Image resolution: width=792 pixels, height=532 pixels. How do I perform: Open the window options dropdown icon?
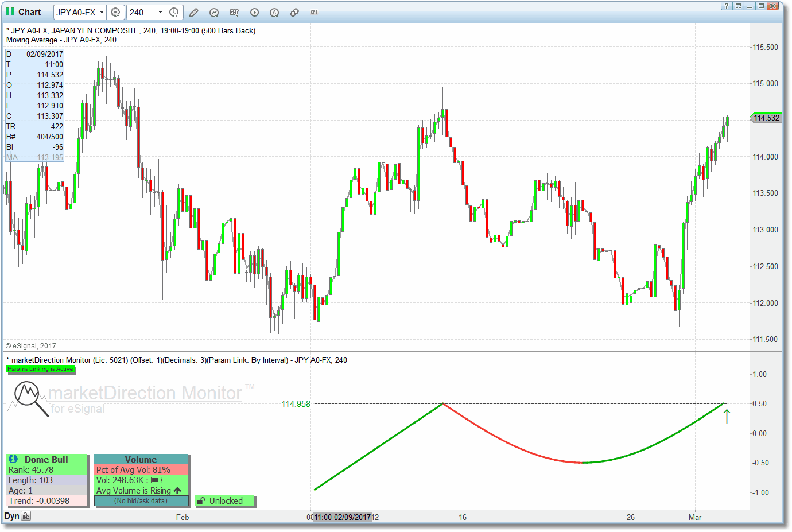point(738,6)
